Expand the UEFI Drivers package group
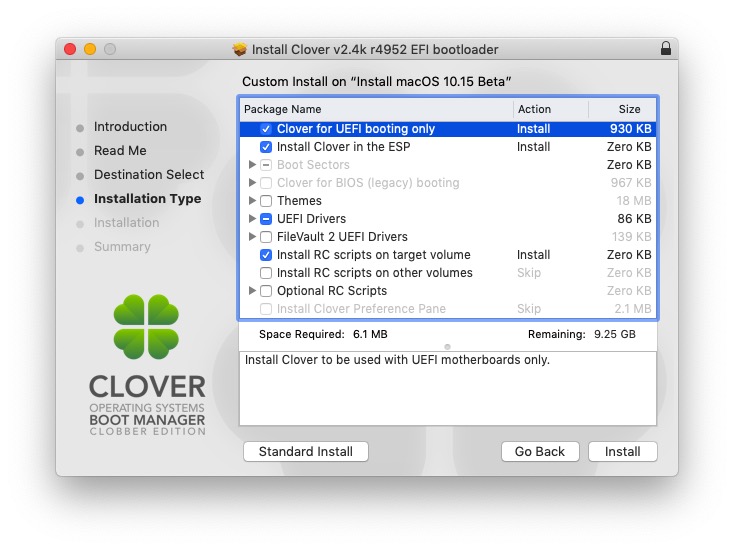Image resolution: width=734 pixels, height=550 pixels. (252, 219)
